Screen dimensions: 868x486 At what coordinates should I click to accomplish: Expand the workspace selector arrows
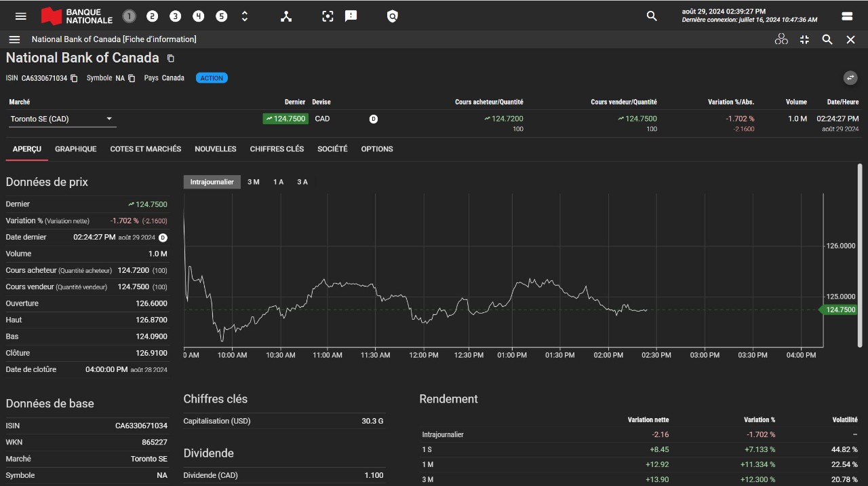click(245, 16)
